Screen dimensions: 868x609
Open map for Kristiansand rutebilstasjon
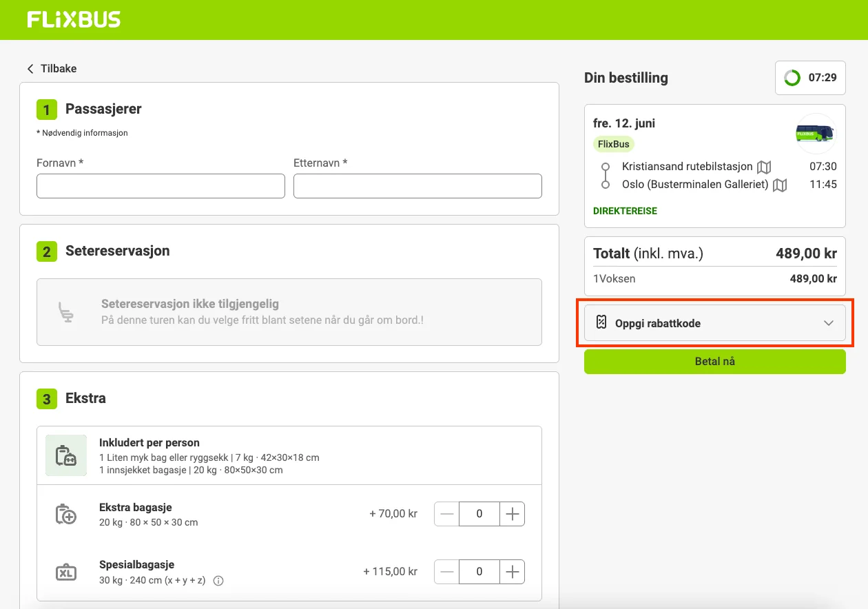(x=764, y=167)
